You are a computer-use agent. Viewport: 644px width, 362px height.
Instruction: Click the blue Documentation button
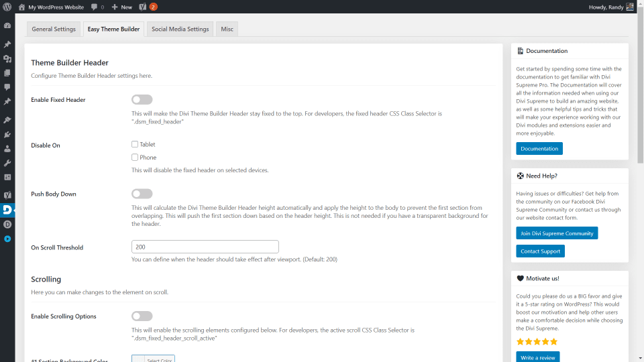point(539,148)
